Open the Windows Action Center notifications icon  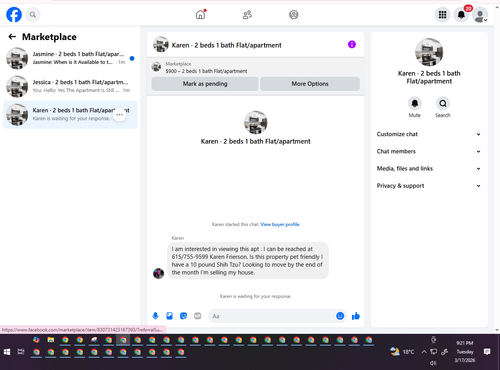pyautogui.click(x=487, y=351)
